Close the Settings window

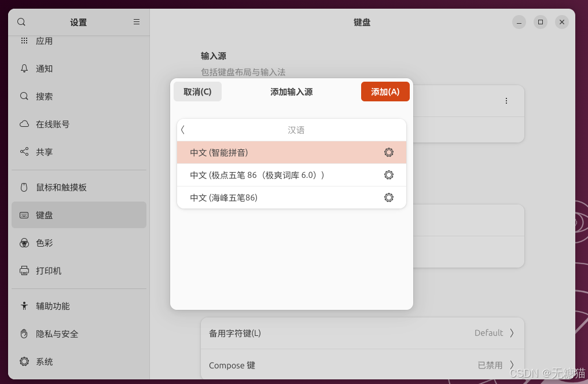(562, 22)
